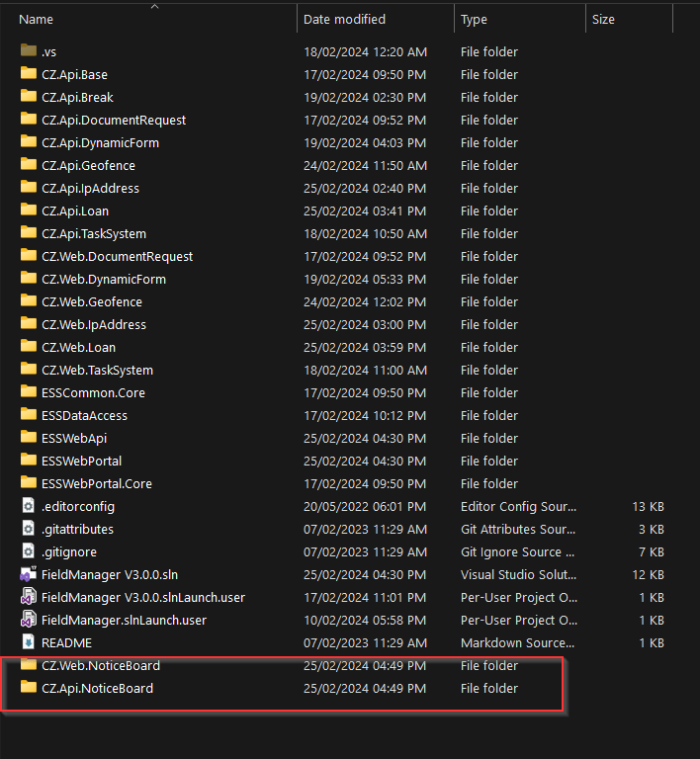Select the CZ.Api.NoticeBoard folder name
The width and height of the screenshot is (700, 759).
[97, 689]
